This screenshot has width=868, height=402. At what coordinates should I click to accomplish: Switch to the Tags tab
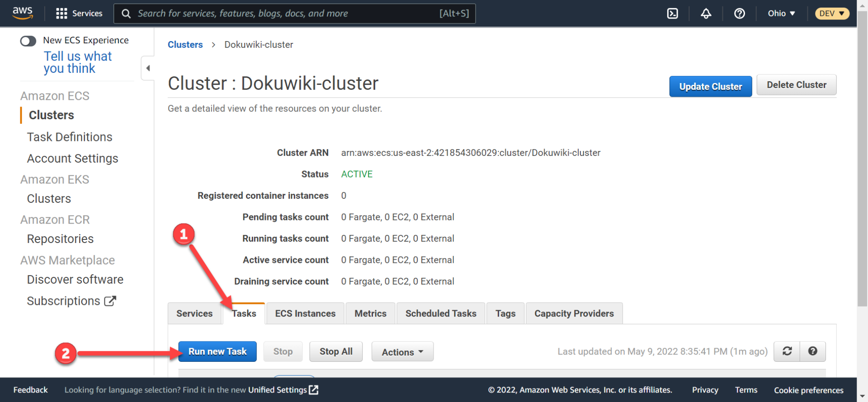pyautogui.click(x=505, y=313)
